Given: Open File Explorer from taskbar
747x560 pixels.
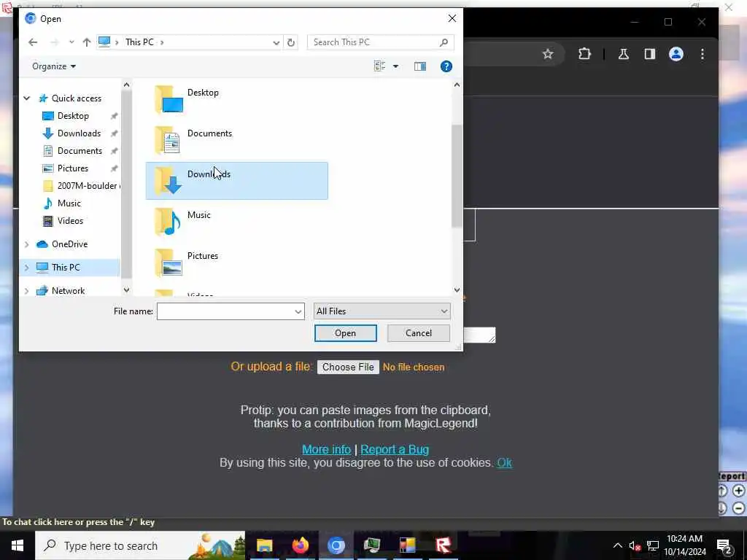Looking at the screenshot, I should coord(264,545).
